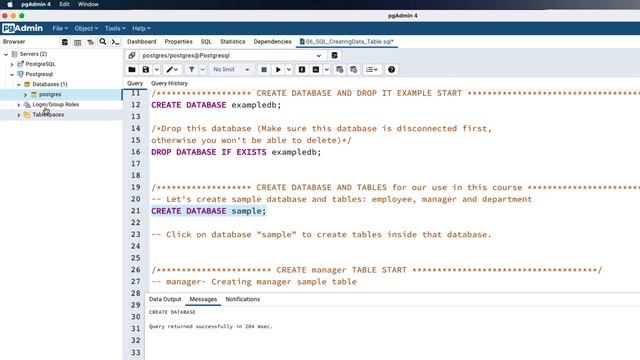The width and height of the screenshot is (640, 360).
Task: Switch to the Query History tab
Action: [x=169, y=83]
